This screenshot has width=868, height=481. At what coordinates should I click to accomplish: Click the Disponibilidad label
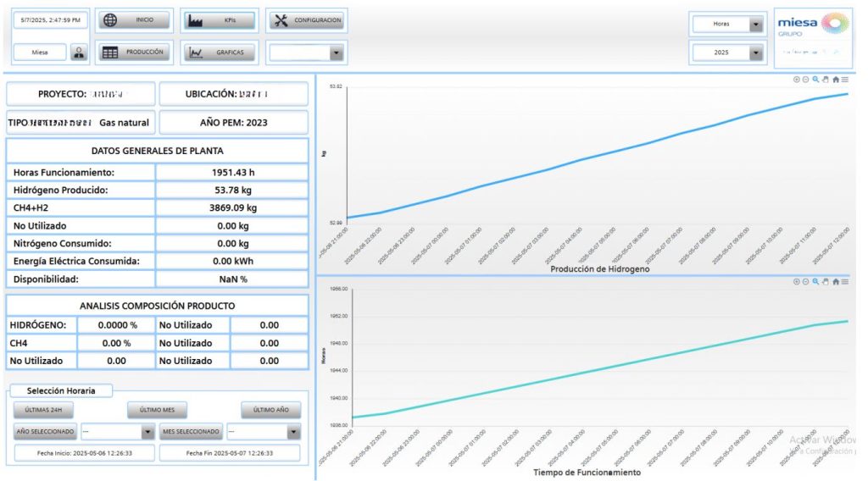coord(46,279)
